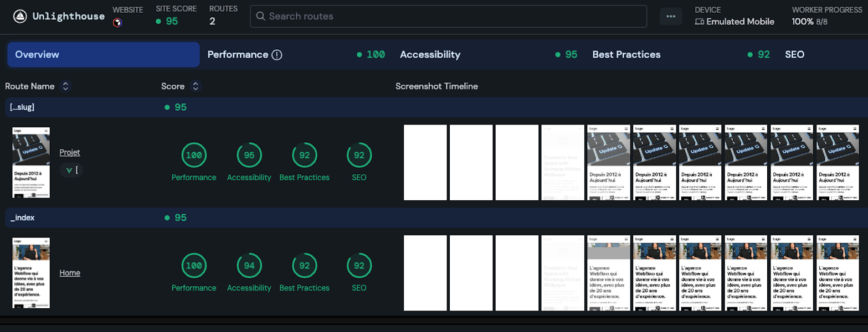868x332 pixels.
Task: Toggle sorting by Score column
Action: point(195,86)
